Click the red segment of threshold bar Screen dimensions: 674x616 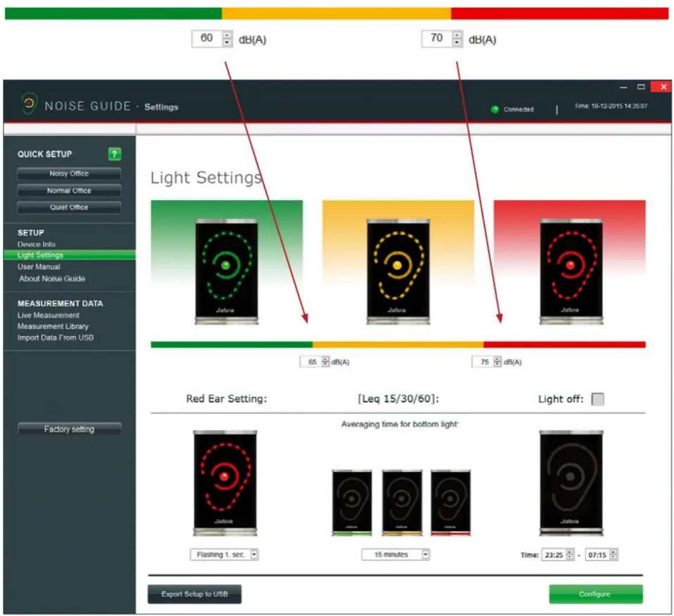(564, 345)
